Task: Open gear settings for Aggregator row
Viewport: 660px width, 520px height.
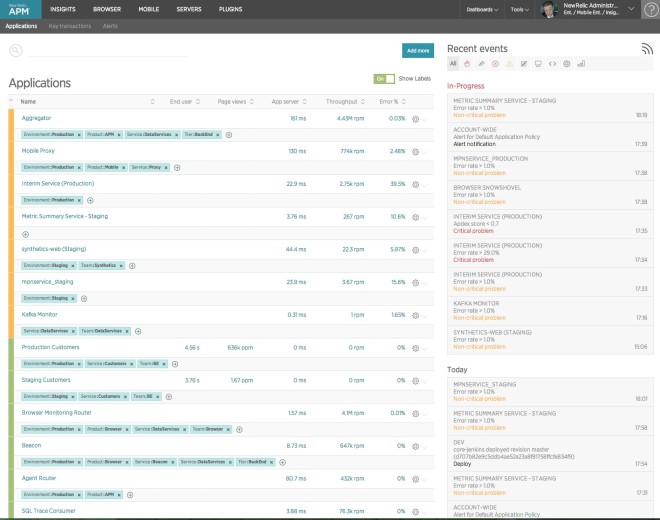Action: click(x=415, y=119)
